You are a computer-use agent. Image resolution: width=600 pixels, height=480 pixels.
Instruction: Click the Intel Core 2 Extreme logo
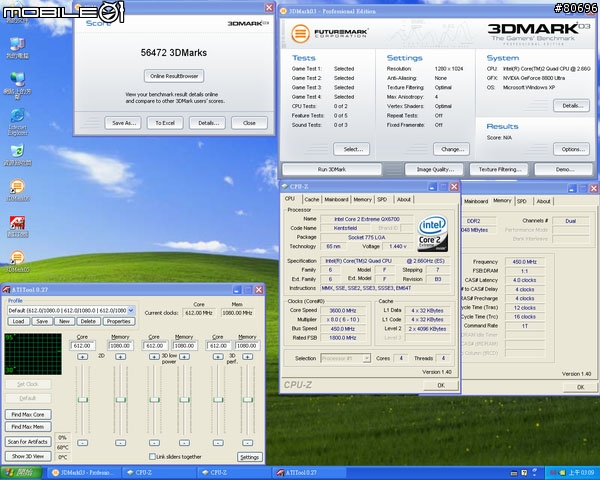point(432,233)
